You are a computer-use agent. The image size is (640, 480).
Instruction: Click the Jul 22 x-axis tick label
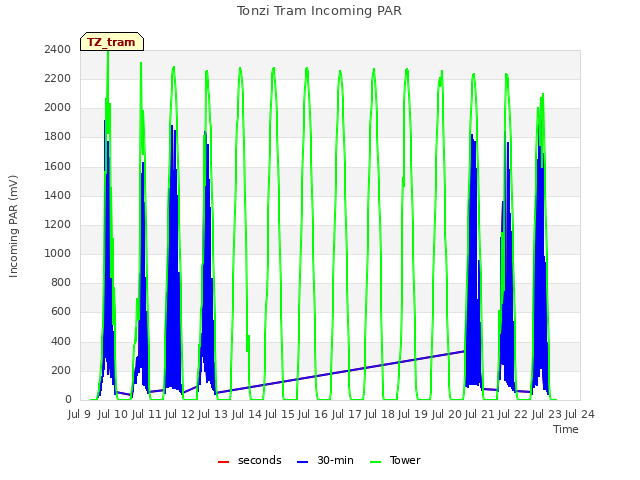(x=513, y=415)
